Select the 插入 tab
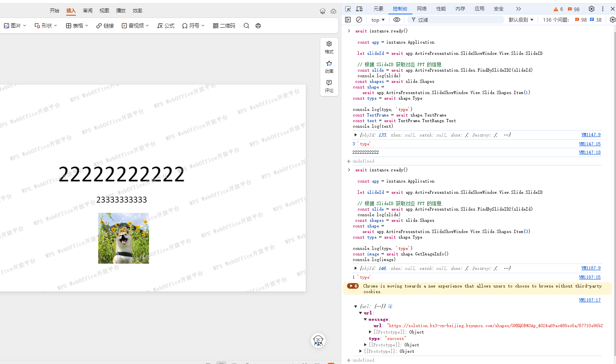Screen dimensions: 616x364 click(x=71, y=11)
